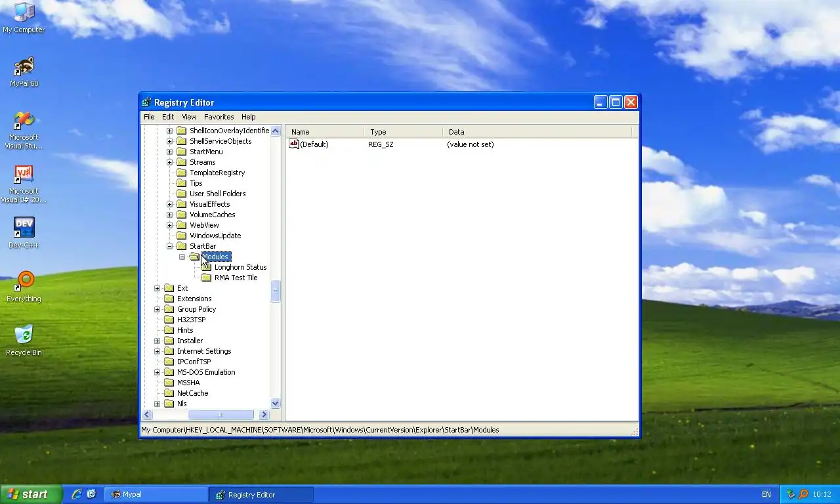
Task: Click tree pane scroll down arrow
Action: 276,404
